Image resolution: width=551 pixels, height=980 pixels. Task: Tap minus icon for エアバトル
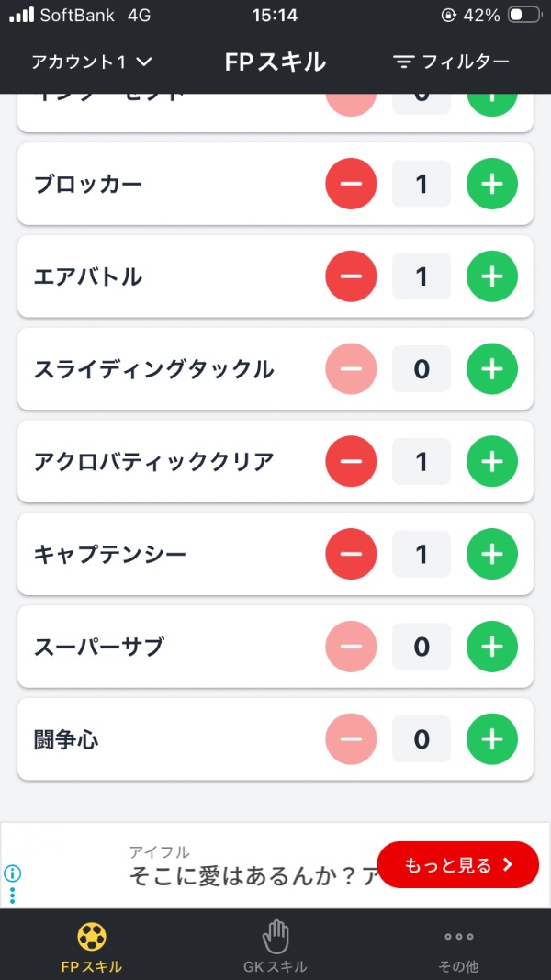[x=351, y=276]
